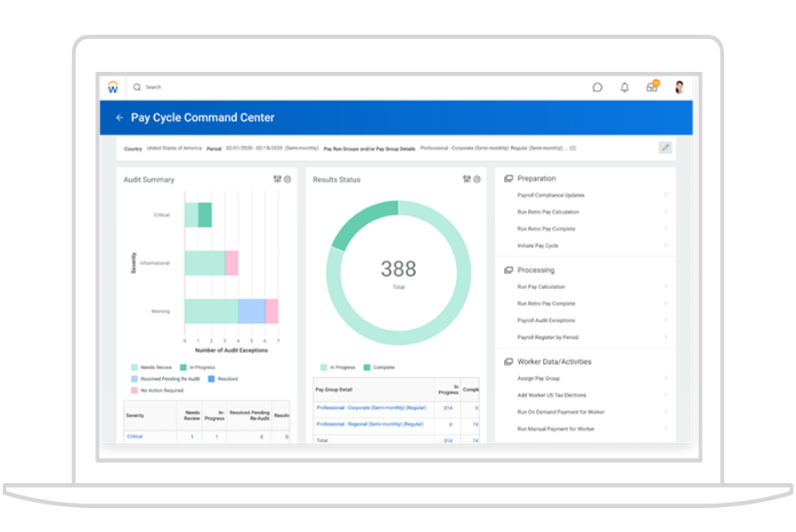Toggle the Needs Review legend item

[151, 367]
